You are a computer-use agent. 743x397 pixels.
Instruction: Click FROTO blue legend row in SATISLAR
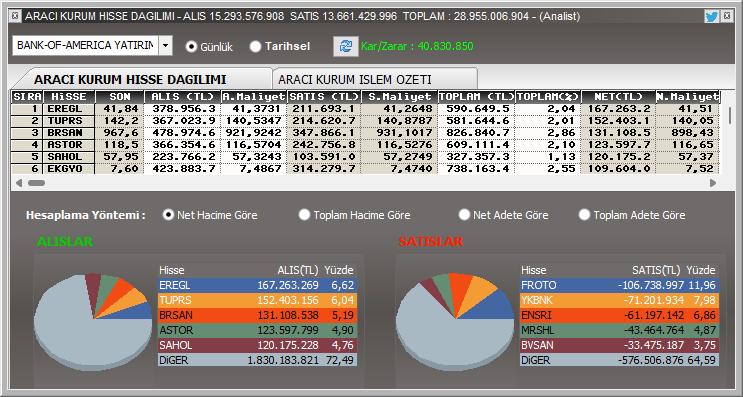[x=619, y=285]
